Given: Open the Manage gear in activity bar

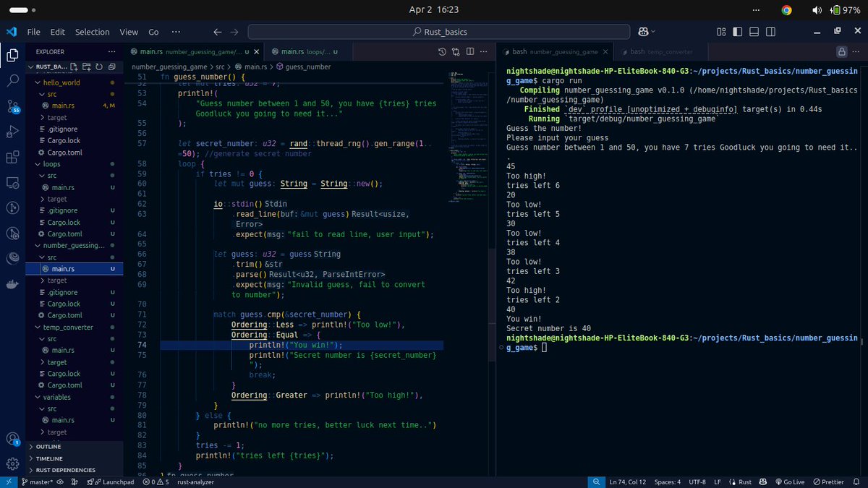Looking at the screenshot, I should click(x=12, y=464).
